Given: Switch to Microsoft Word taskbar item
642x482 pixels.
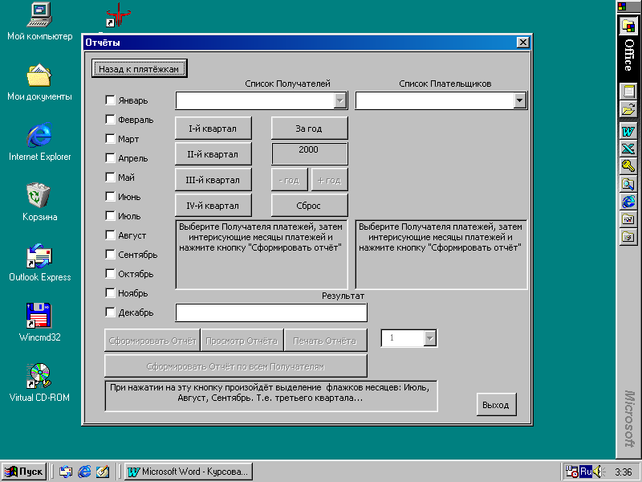Looking at the screenshot, I should [187, 471].
